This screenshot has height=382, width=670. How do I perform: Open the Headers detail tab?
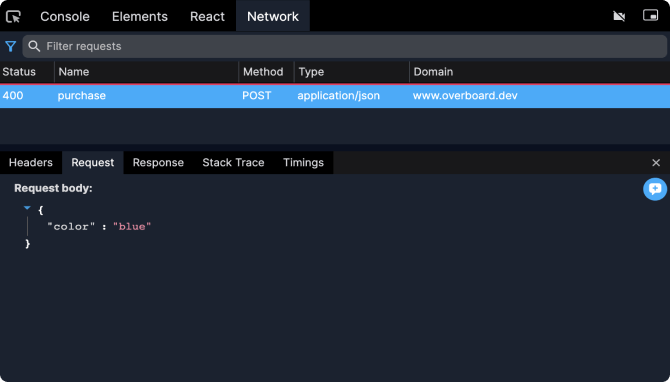pos(31,162)
